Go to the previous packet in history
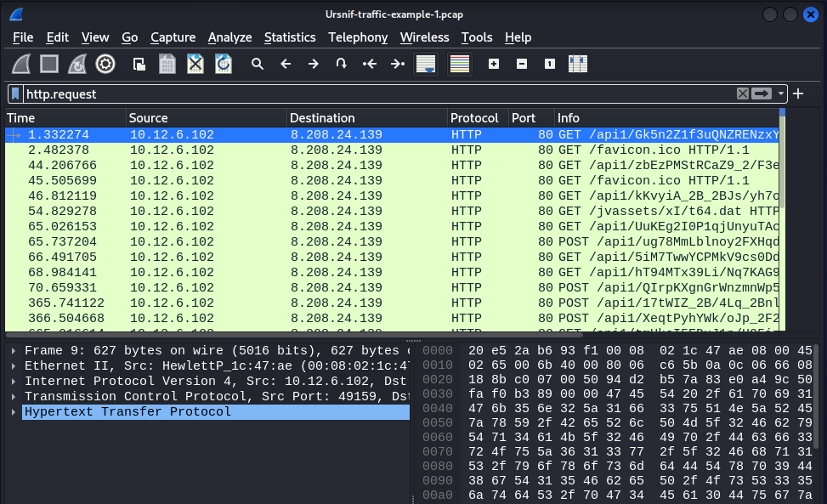 (286, 64)
